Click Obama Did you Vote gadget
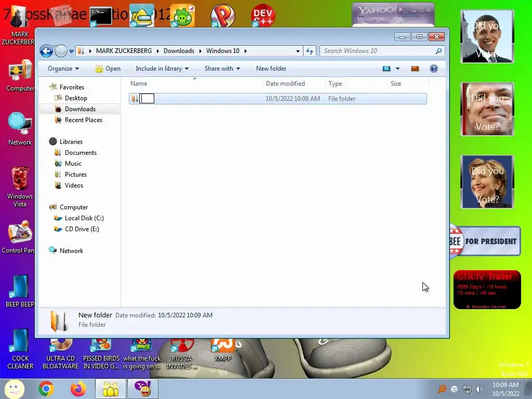 click(x=487, y=36)
